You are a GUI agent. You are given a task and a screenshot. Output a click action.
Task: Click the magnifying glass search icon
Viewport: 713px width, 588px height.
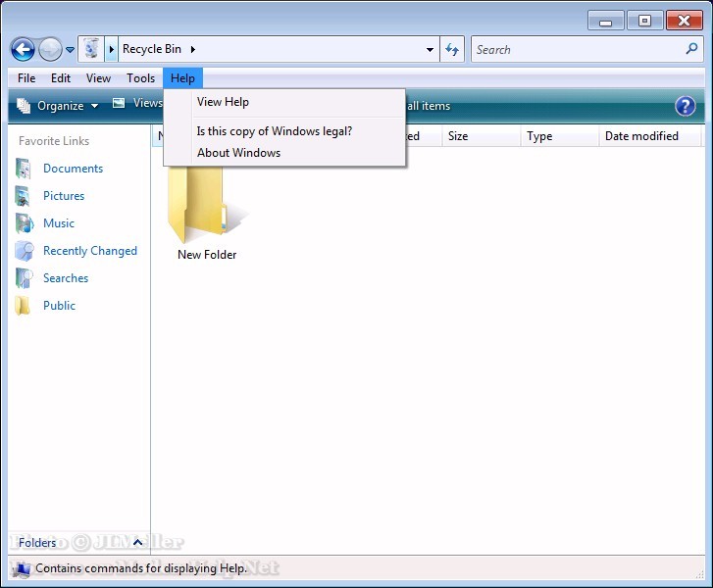click(691, 49)
